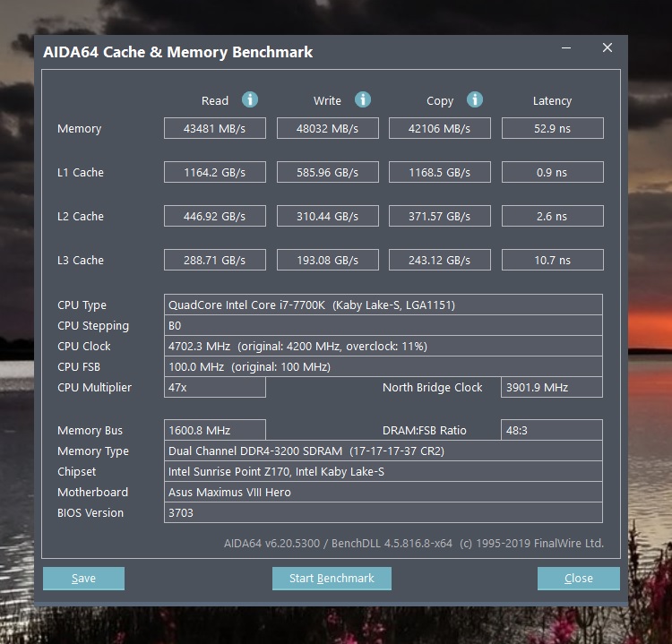This screenshot has height=644, width=672.
Task: Click the Read column header
Action: [215, 100]
